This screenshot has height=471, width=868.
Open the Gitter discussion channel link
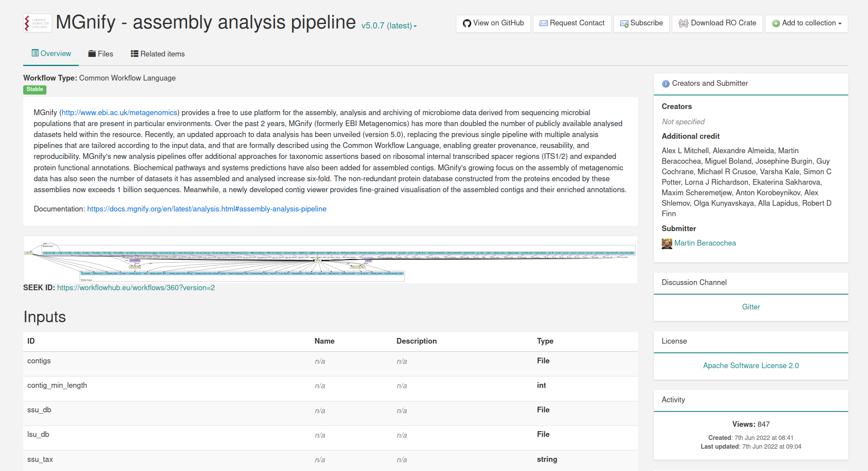click(751, 307)
